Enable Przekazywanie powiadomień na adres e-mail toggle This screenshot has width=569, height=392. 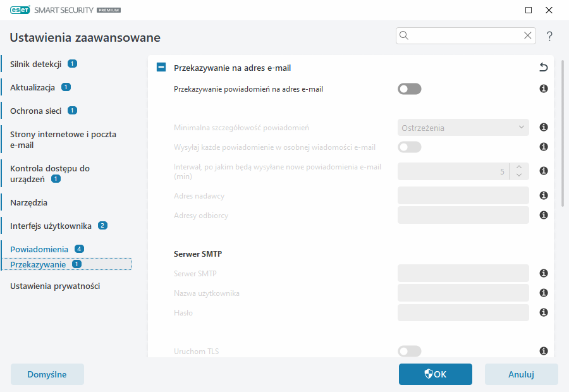(x=409, y=89)
